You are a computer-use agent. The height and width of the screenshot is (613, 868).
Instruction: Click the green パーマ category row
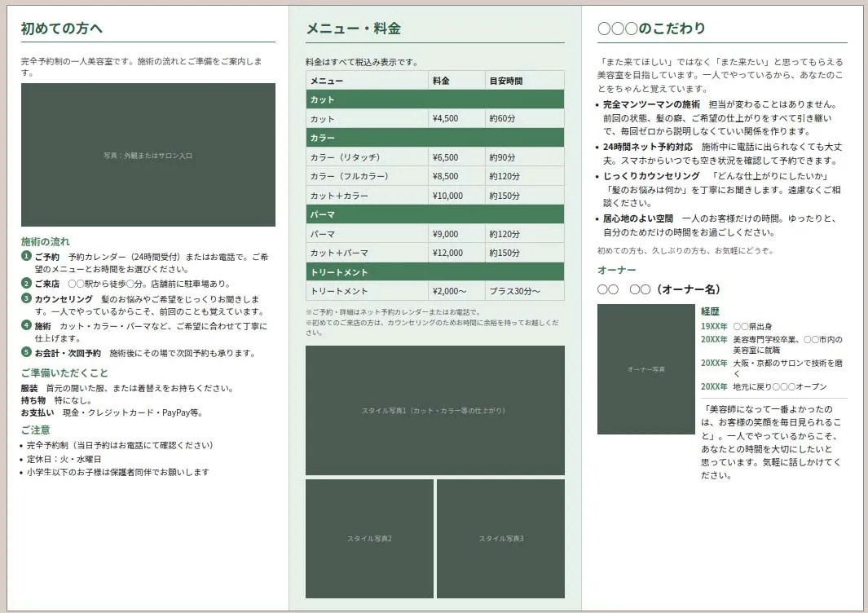434,214
